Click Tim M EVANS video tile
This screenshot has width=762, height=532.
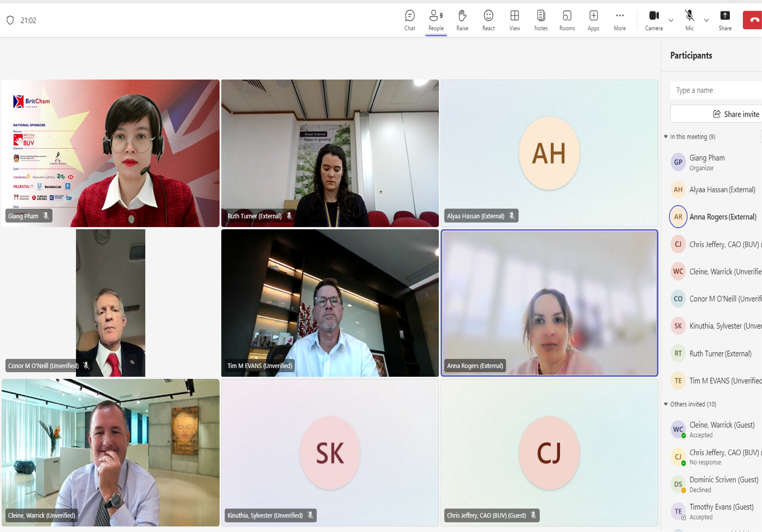click(x=330, y=303)
